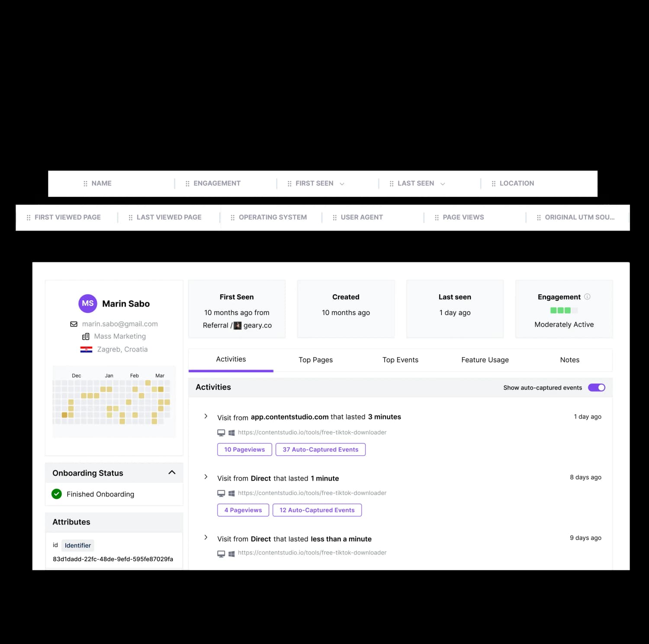649x644 pixels.
Task: Click the geary.co referral favicon
Action: pyautogui.click(x=238, y=325)
